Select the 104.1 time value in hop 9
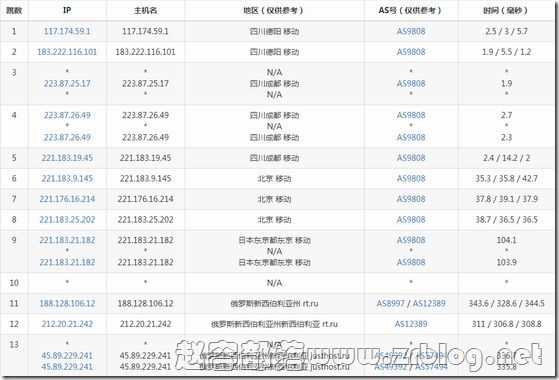This screenshot has width=559, height=380. point(506,240)
